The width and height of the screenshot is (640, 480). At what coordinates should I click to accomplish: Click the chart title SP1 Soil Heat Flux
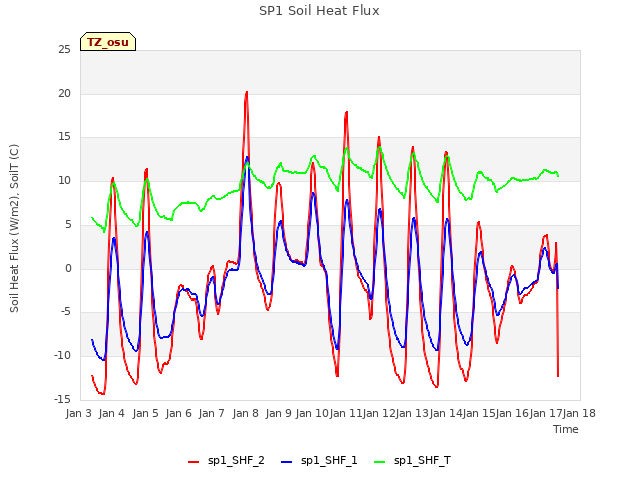[x=319, y=11]
